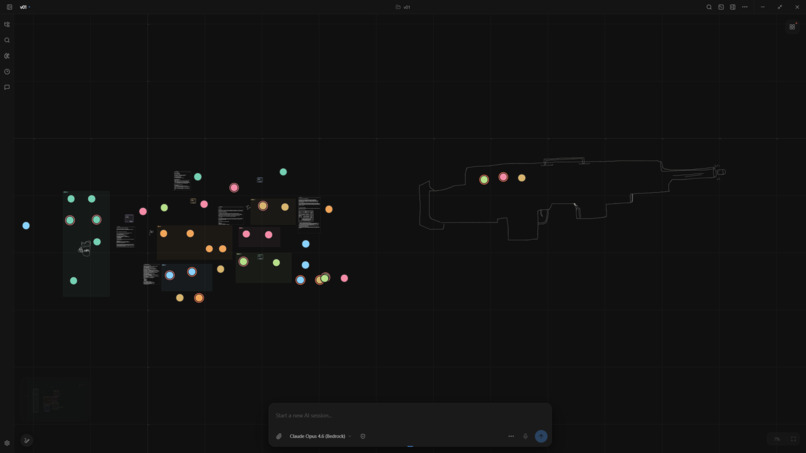Send the AI prompt with the blue arrow button

point(541,436)
